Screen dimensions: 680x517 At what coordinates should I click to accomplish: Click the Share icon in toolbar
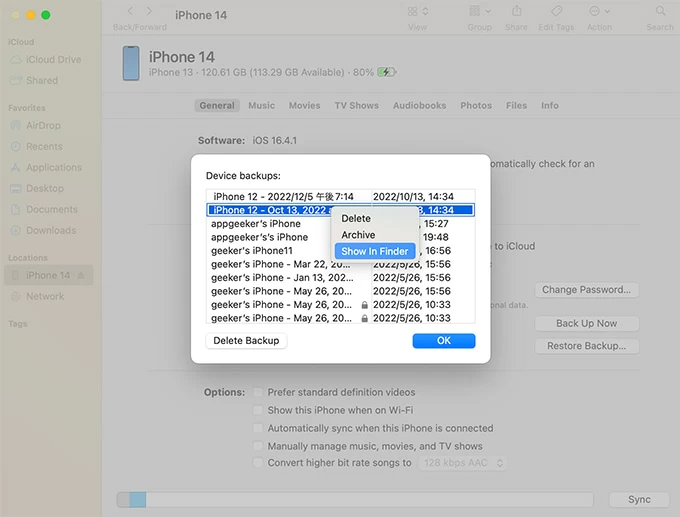pos(516,11)
